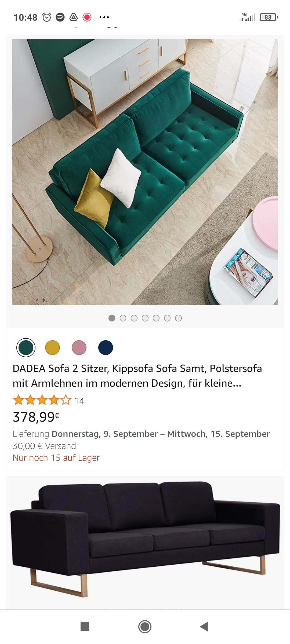This screenshot has width=290, height=644.
Task: Choose the dusty pink color swatch
Action: [79, 348]
